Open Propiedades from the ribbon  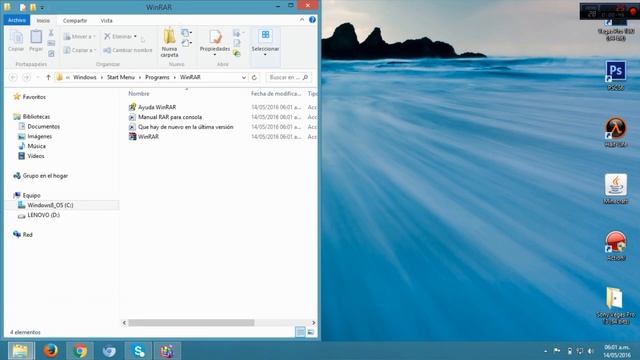click(215, 42)
